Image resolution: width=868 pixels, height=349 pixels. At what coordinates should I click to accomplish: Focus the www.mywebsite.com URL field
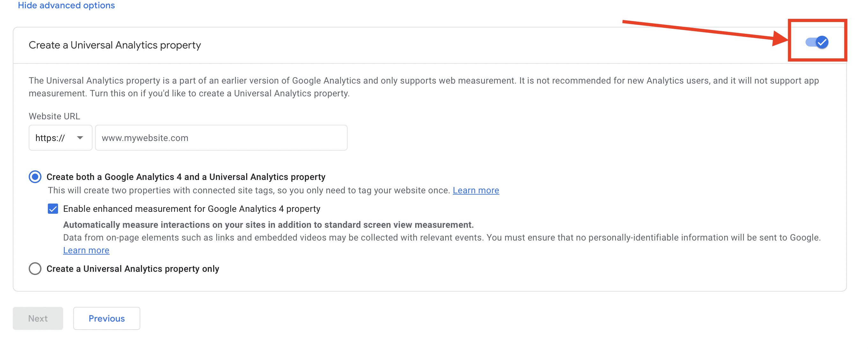pyautogui.click(x=221, y=137)
